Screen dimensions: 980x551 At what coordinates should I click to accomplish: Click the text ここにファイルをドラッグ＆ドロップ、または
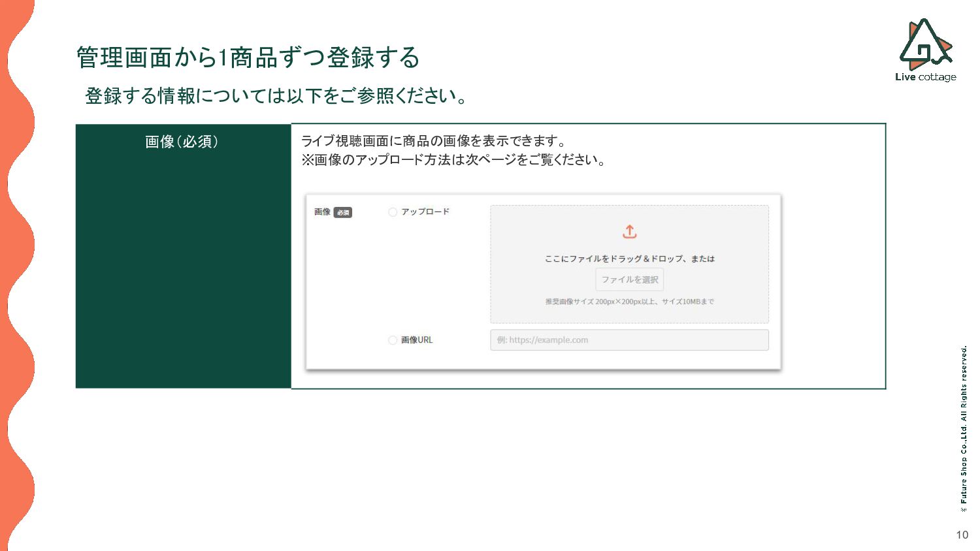click(630, 259)
